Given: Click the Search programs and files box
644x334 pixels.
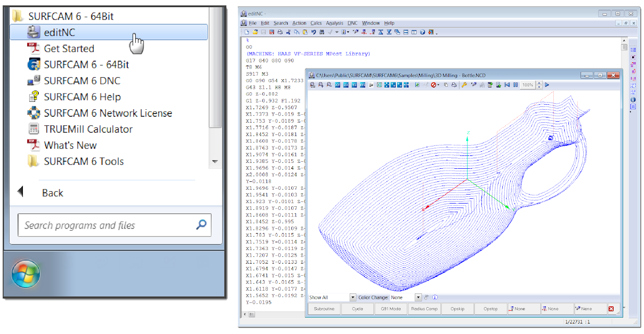Looking at the screenshot, I should pyautogui.click(x=114, y=225).
